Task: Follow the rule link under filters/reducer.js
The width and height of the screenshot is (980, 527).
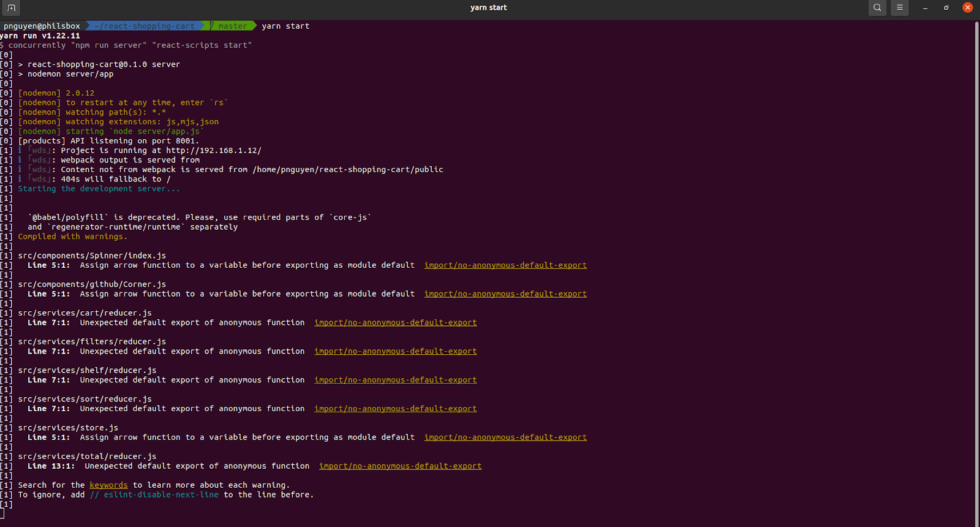Action: pos(395,352)
